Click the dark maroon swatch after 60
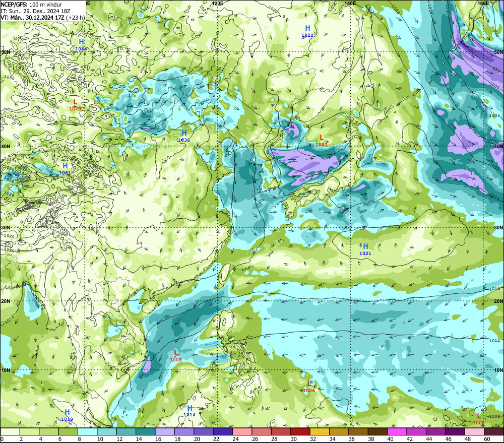 tap(494, 431)
